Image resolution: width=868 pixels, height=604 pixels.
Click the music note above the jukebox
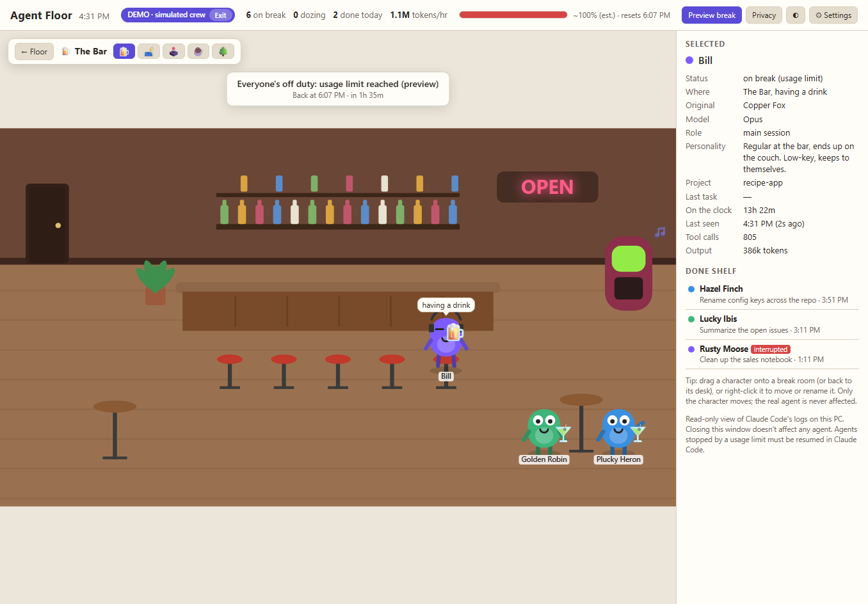[660, 232]
